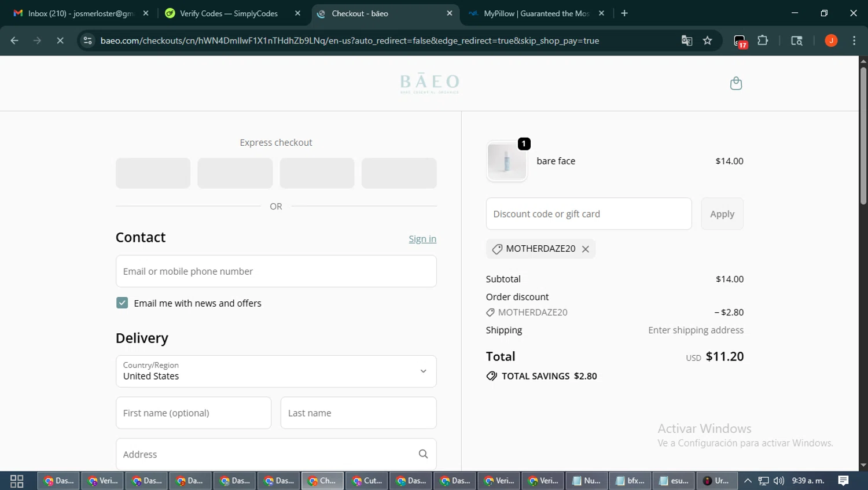Open the Extensions puzzle menu
868x490 pixels.
(763, 40)
